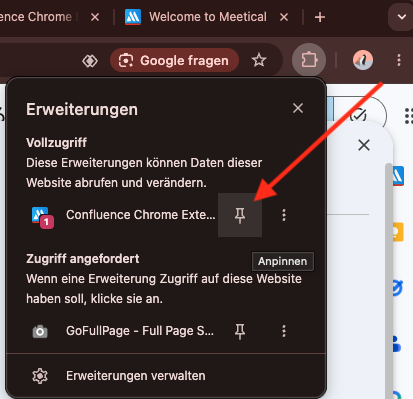Close the Erweiterungen popup

click(x=298, y=108)
